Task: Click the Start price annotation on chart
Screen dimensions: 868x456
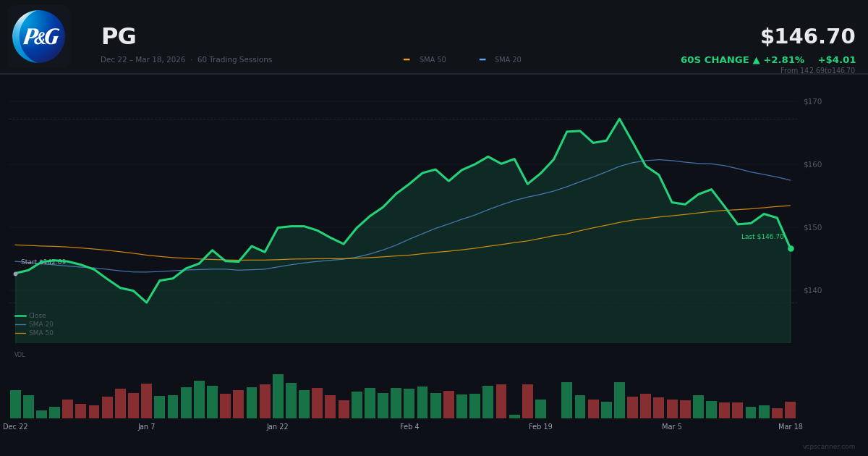Action: pyautogui.click(x=43, y=262)
